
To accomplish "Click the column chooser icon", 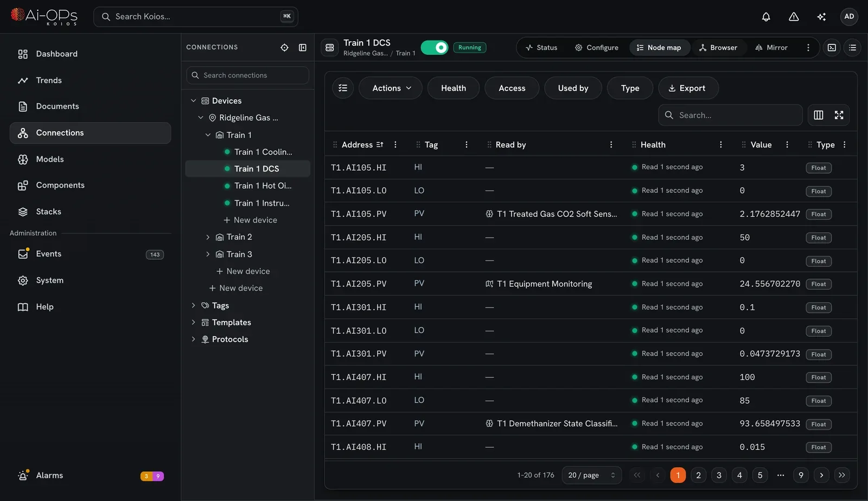I will (x=819, y=115).
